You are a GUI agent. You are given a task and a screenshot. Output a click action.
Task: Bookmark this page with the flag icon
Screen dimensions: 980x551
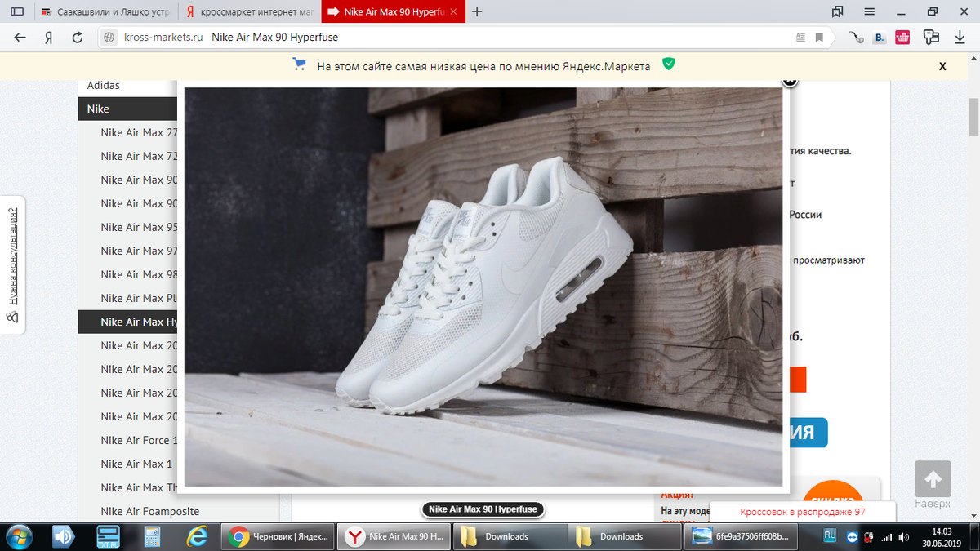(817, 37)
